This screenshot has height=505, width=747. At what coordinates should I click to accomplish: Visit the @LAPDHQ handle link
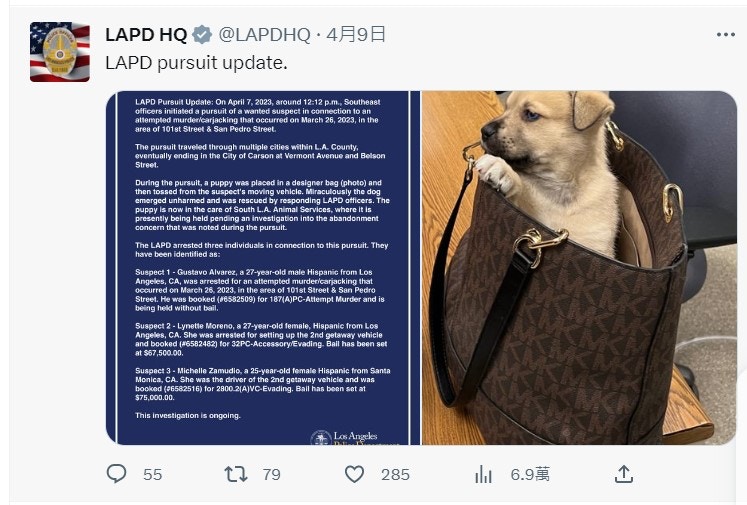point(264,35)
